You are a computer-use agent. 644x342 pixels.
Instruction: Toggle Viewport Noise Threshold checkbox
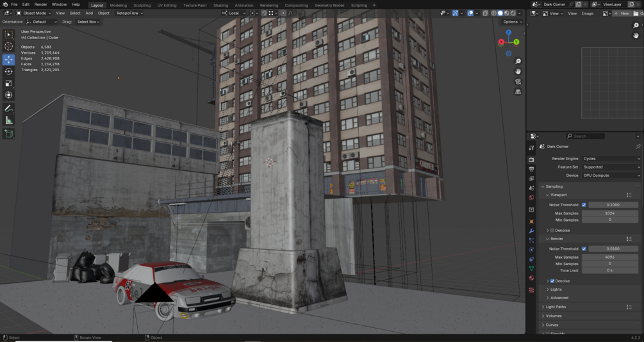coord(584,205)
